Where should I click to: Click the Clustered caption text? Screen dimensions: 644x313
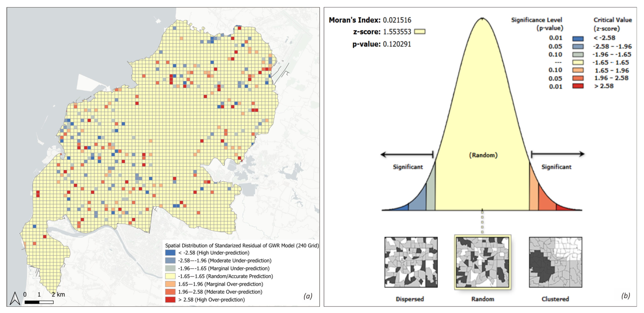(x=555, y=299)
